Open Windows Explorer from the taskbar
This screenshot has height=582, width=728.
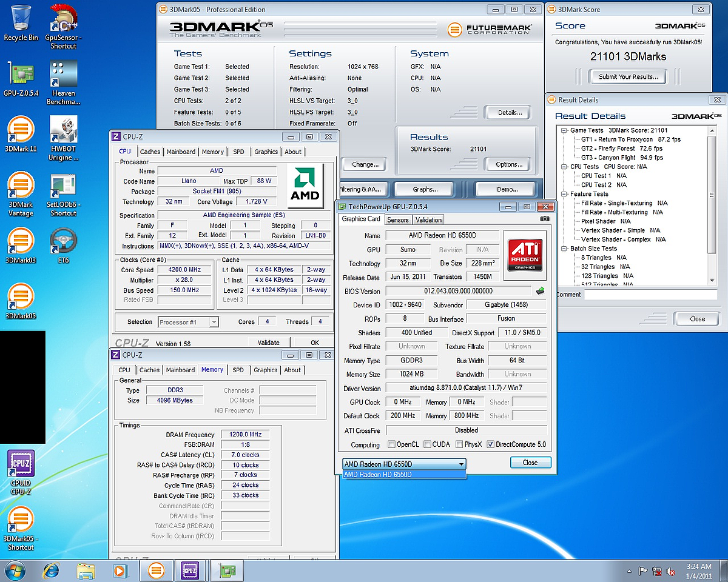[x=86, y=571]
